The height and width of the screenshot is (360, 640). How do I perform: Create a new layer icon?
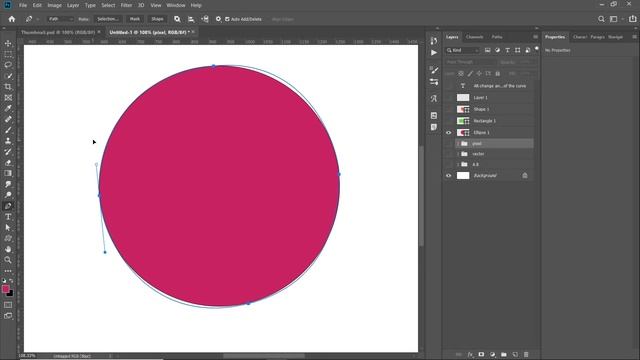click(x=515, y=355)
